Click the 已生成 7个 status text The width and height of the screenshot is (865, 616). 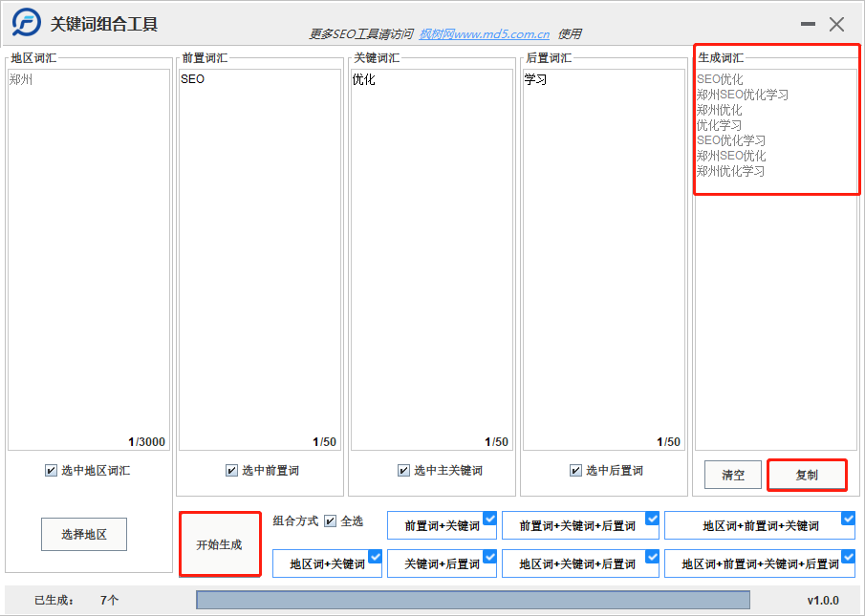point(76,600)
